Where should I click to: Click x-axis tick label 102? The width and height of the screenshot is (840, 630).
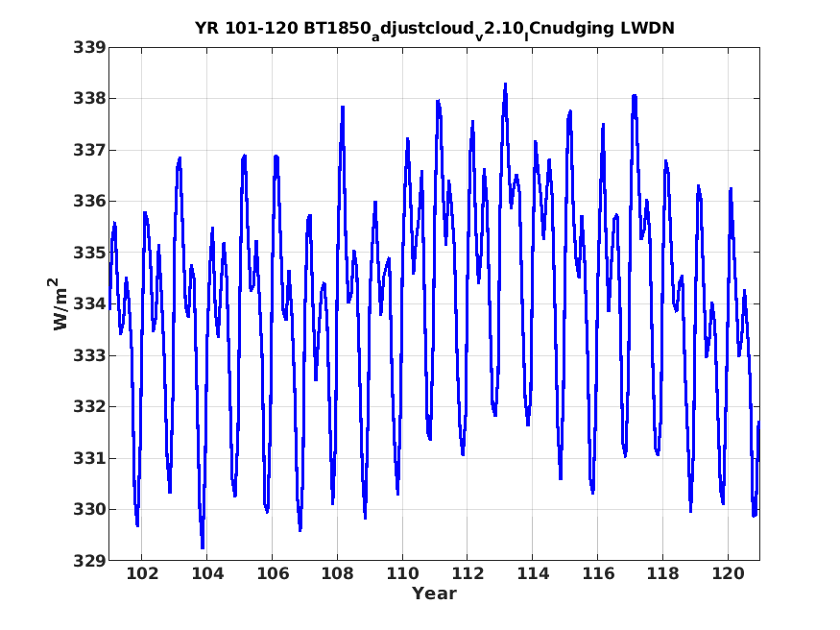coord(142,573)
